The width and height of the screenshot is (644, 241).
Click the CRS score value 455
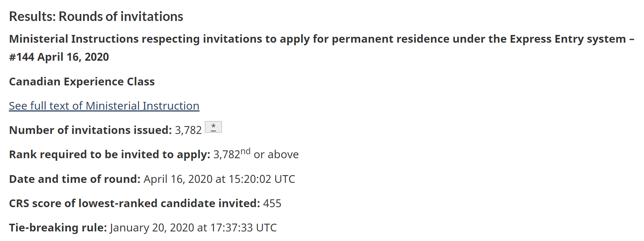coord(272,203)
